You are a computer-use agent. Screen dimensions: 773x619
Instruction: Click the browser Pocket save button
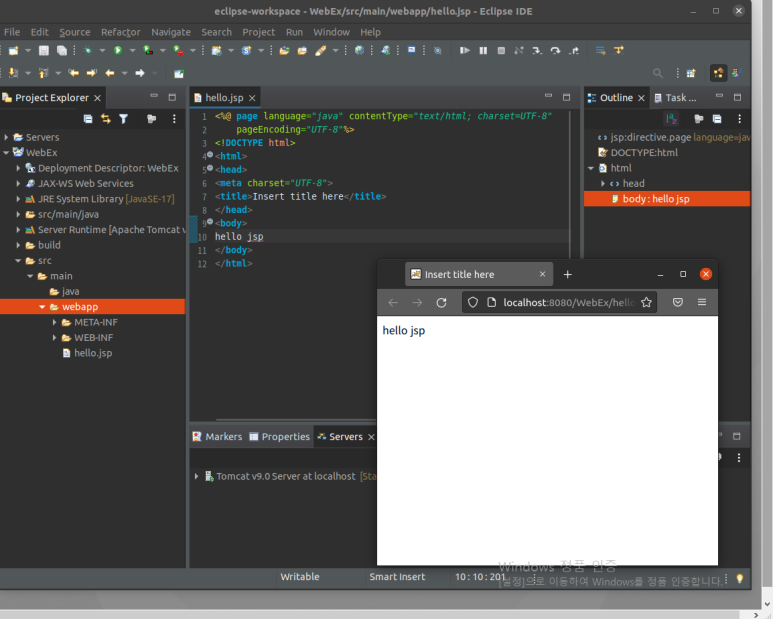678,302
